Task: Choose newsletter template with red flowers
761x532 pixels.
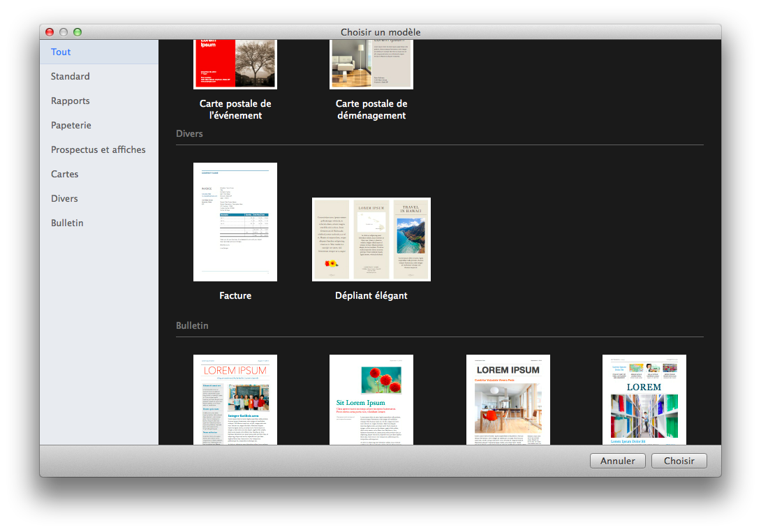Action: pyautogui.click(x=371, y=399)
